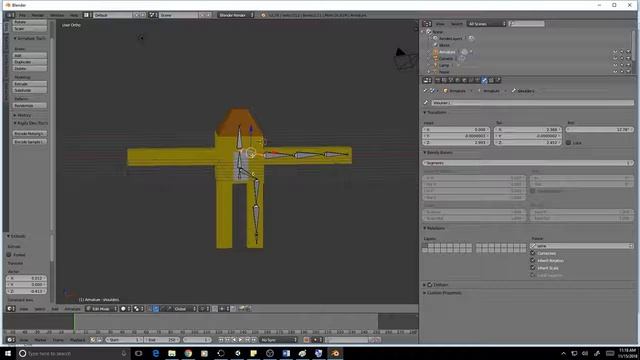
Task: Switch to Render properties tab icon
Action: tap(438, 80)
